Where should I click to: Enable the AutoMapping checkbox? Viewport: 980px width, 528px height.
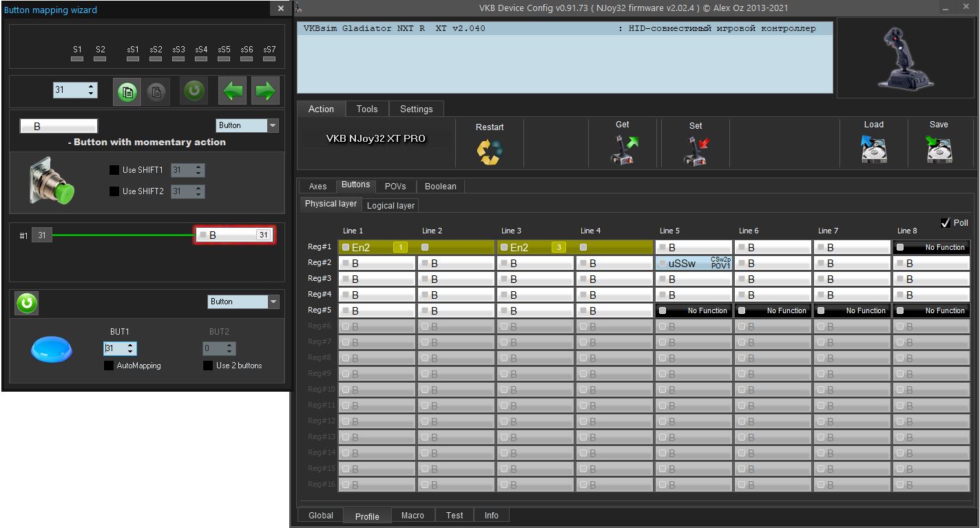tap(109, 366)
